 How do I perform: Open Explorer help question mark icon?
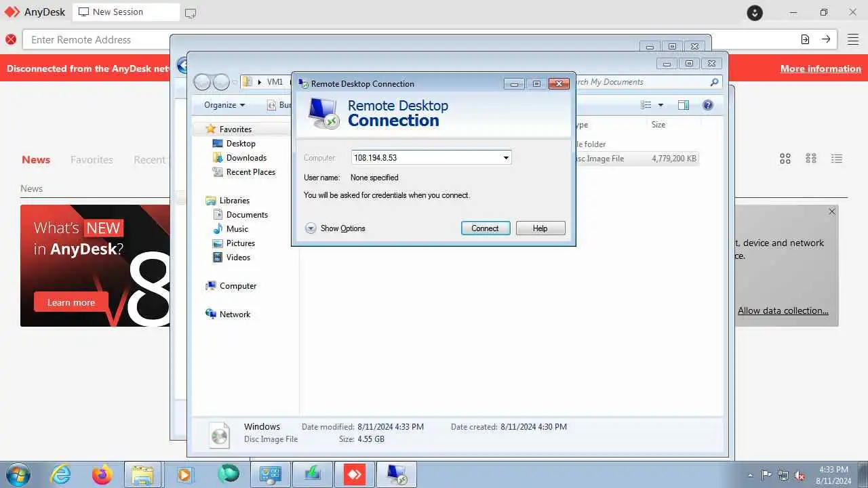click(708, 105)
